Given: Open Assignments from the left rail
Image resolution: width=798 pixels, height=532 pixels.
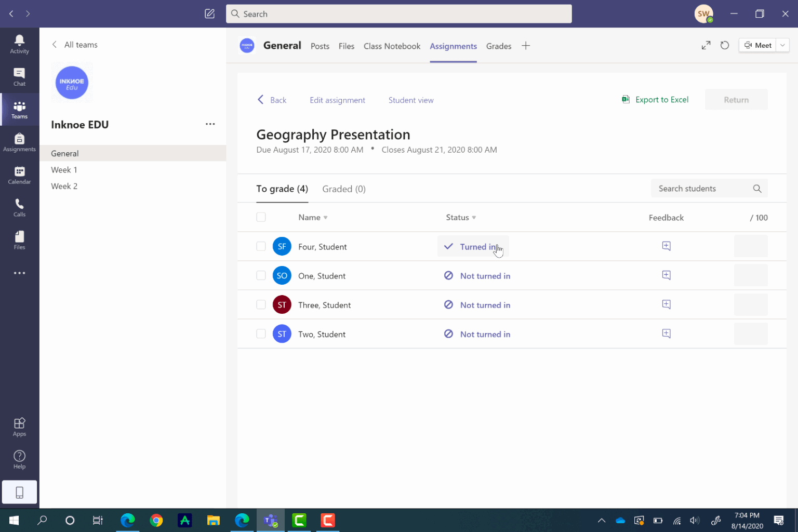Looking at the screenshot, I should pos(19,141).
